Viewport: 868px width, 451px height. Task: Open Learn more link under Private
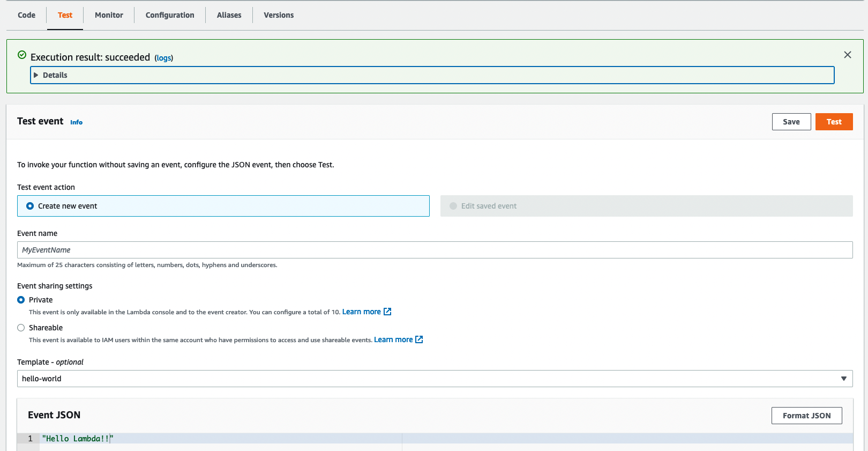click(362, 312)
